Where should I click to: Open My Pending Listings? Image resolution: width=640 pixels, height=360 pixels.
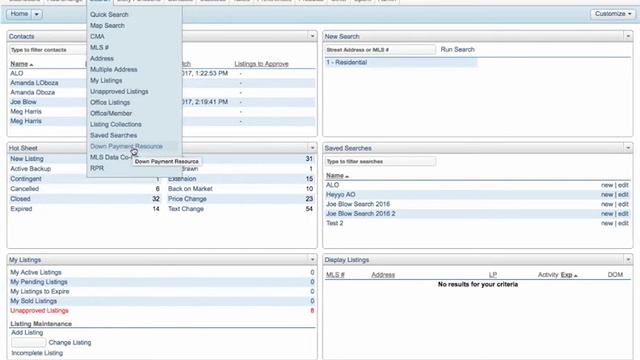[39, 282]
